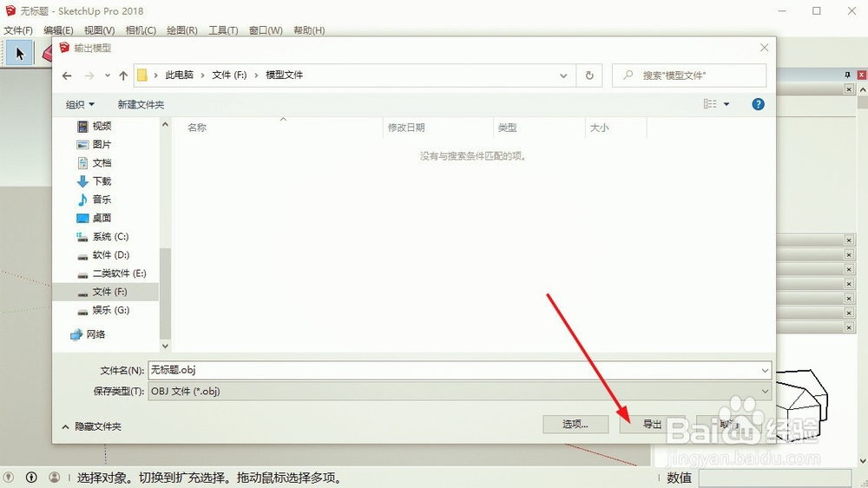The width and height of the screenshot is (868, 488).
Task: Click 模型文件 in the breadcrumb path
Action: click(285, 75)
